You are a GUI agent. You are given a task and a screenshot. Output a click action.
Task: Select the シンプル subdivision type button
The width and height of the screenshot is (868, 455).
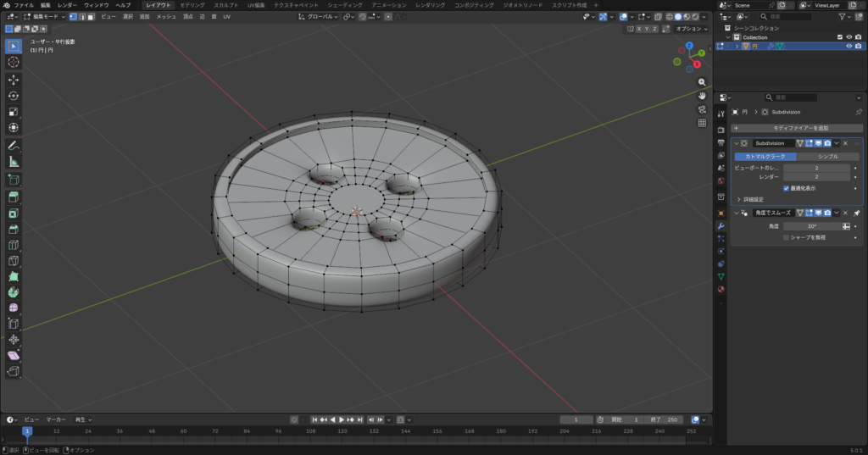click(x=830, y=157)
